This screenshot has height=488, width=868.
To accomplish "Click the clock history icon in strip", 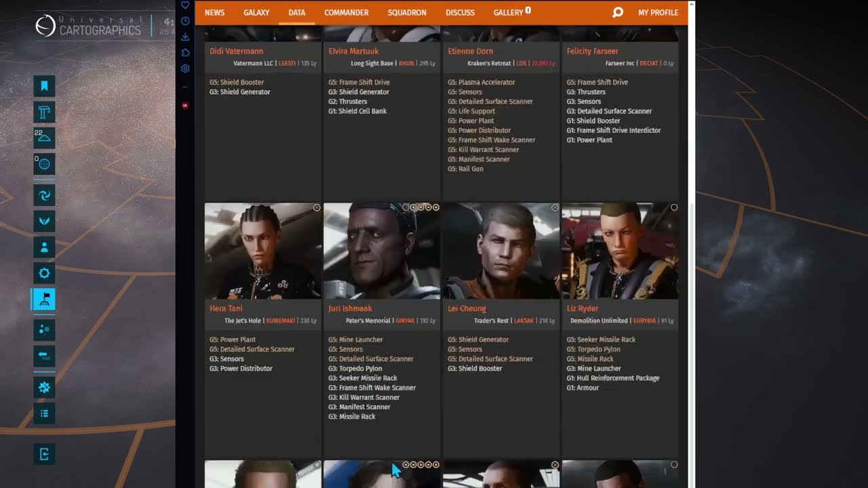I will (185, 21).
